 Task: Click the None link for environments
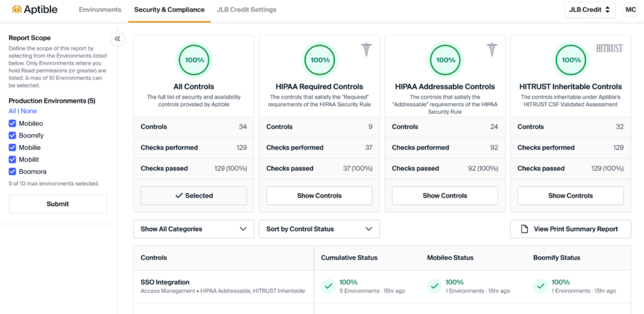tap(28, 111)
